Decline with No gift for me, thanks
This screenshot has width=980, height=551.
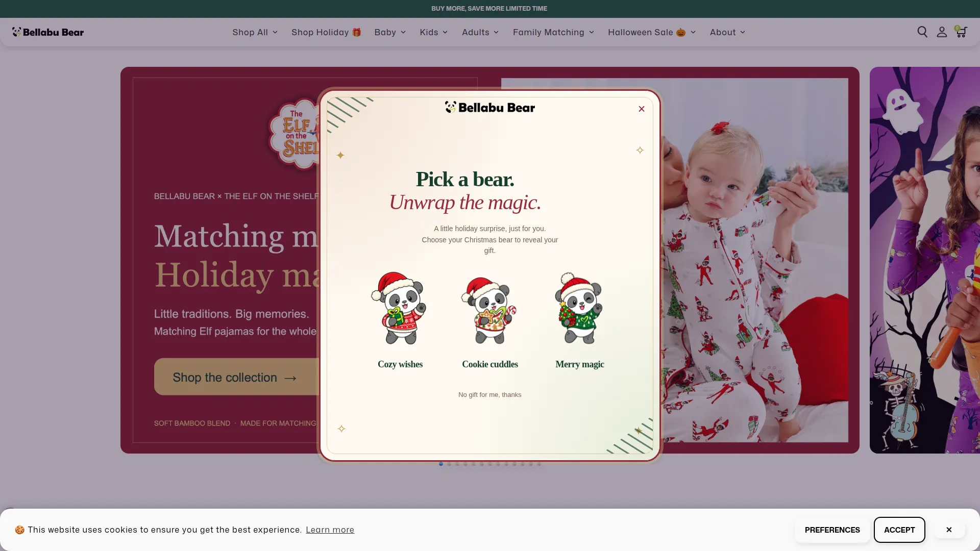[x=490, y=395]
